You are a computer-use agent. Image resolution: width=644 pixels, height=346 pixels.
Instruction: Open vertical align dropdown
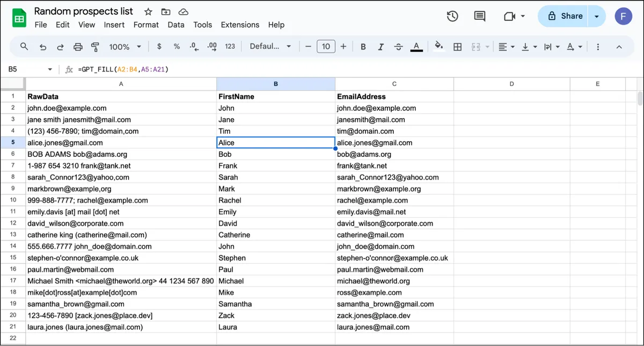pos(529,47)
